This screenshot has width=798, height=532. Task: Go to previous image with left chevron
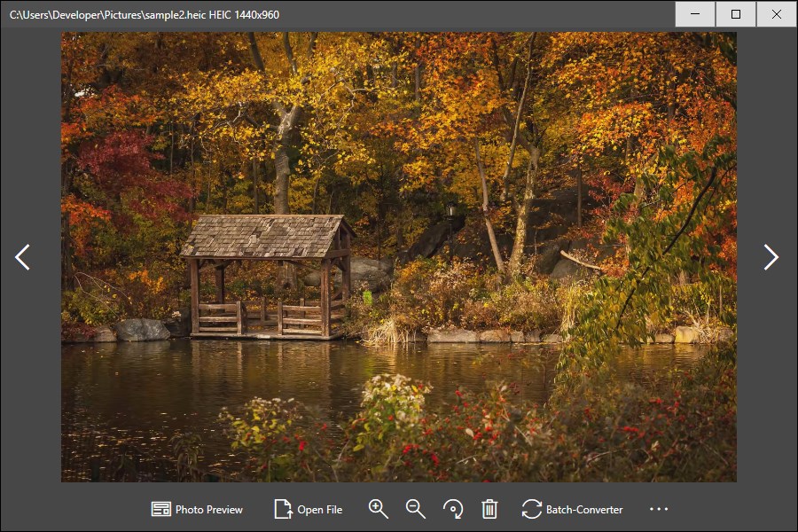[x=22, y=257]
